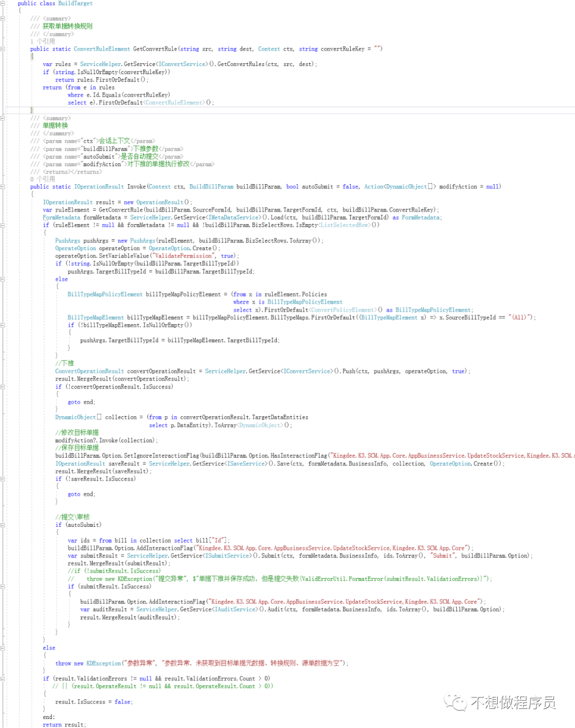The height and width of the screenshot is (728, 575).
Task: Collapse the if (!saveResult.IsSuccess) block
Action: [3, 478]
